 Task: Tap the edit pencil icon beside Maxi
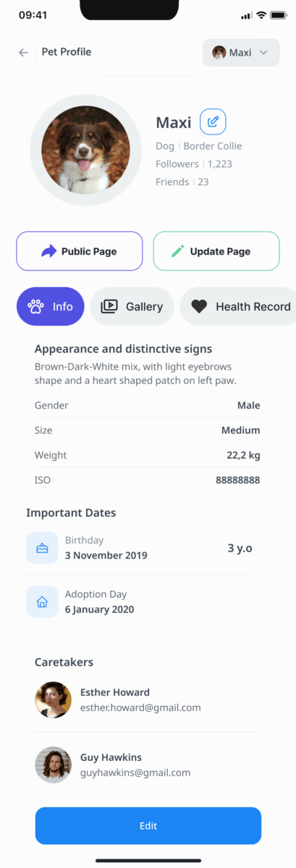(213, 122)
